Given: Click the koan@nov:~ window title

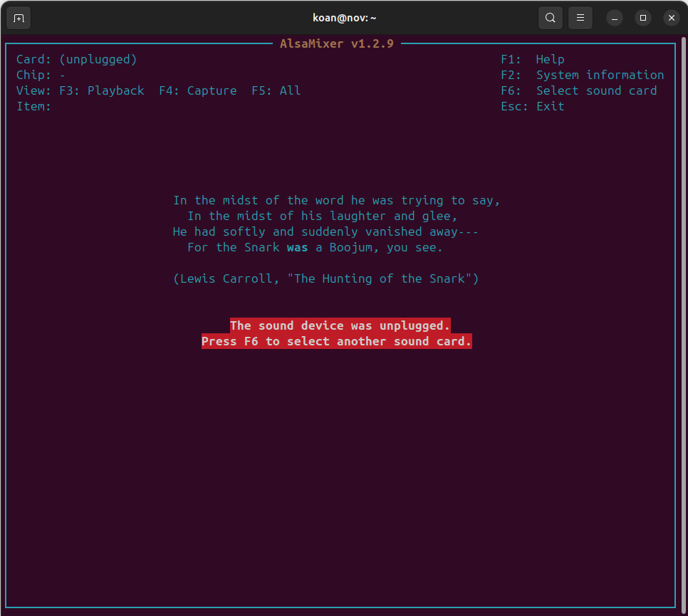Looking at the screenshot, I should coord(345,18).
